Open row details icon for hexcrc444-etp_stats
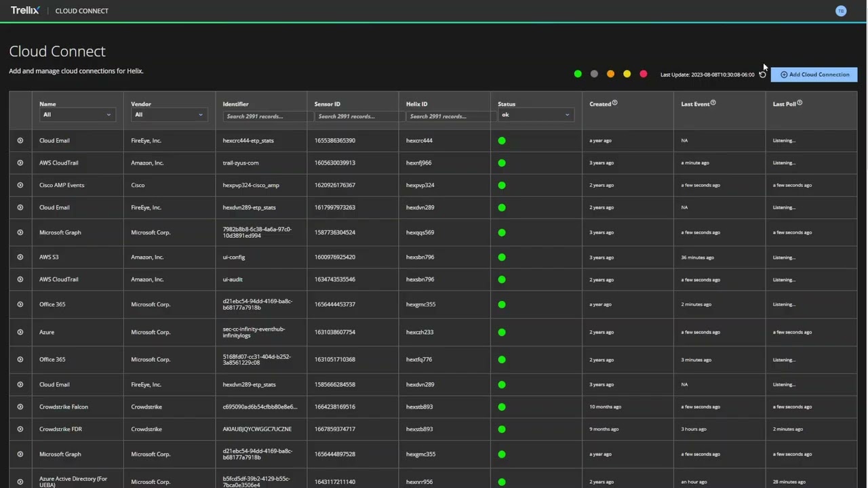868x488 pixels. coord(20,140)
